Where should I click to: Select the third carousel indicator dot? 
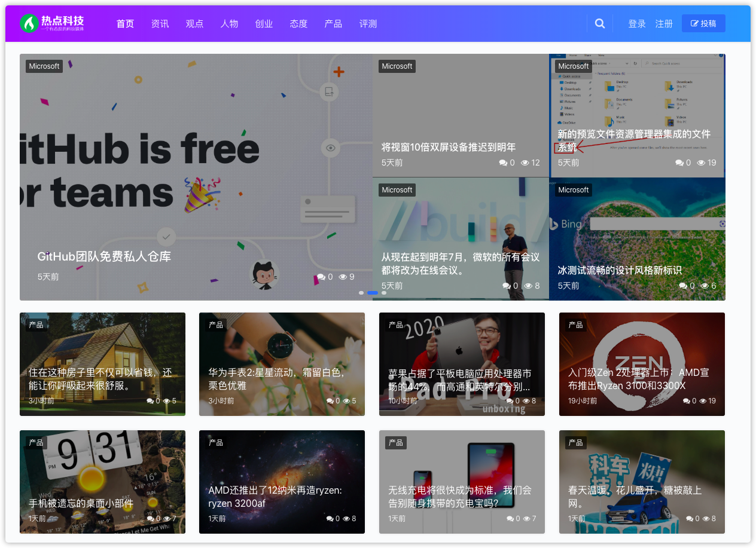point(384,293)
